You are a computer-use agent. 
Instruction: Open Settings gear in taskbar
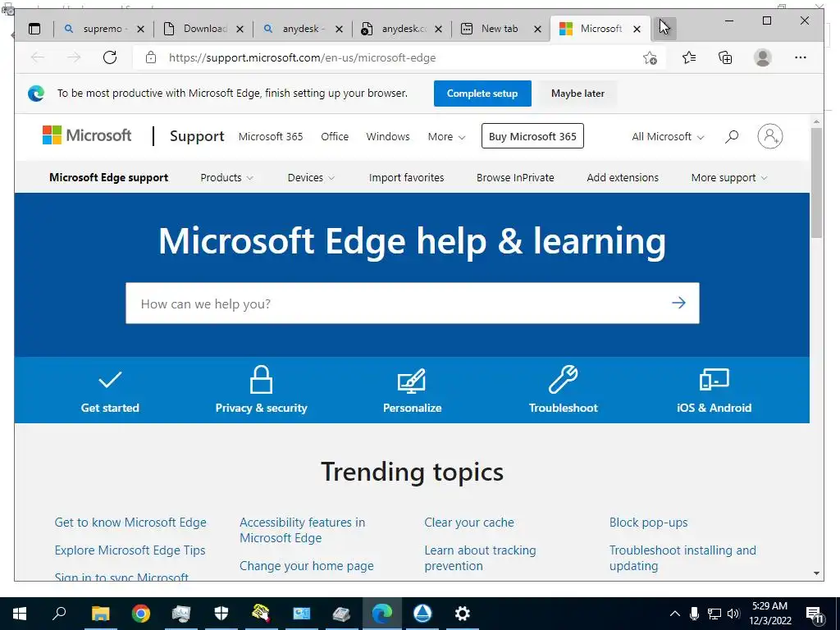point(463,614)
